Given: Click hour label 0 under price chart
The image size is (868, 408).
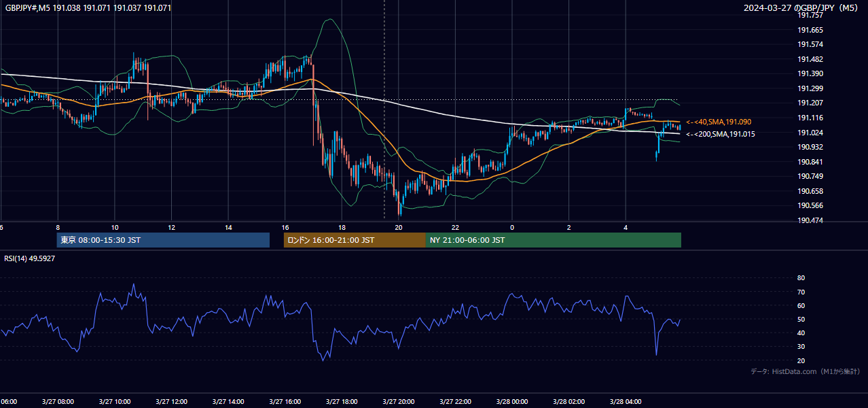Looking at the screenshot, I should pyautogui.click(x=512, y=228).
